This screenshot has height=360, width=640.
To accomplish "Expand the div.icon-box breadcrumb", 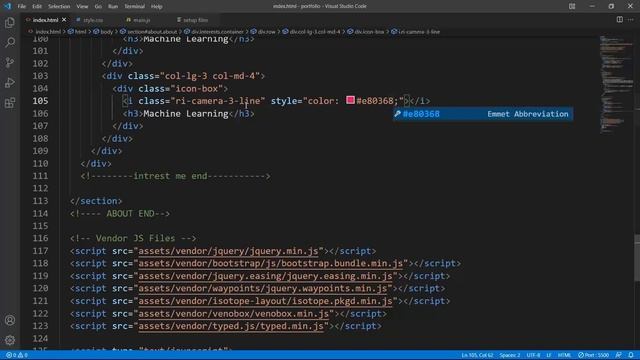I will (369, 31).
